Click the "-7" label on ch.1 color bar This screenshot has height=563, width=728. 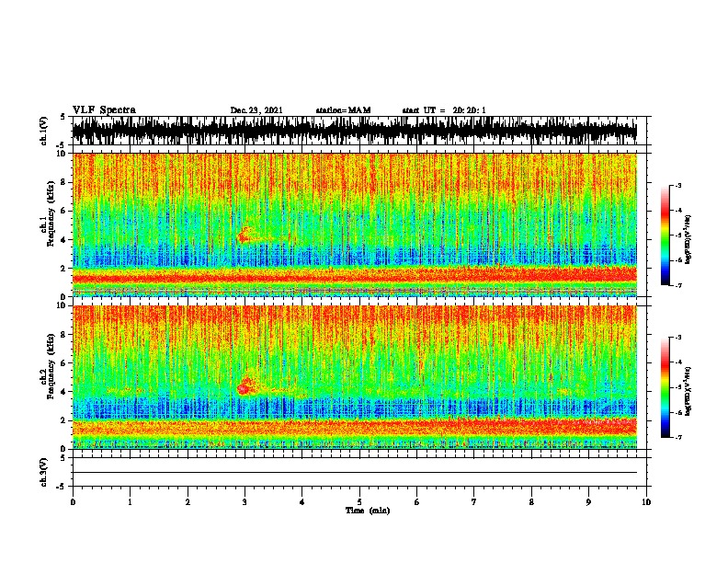(678, 285)
